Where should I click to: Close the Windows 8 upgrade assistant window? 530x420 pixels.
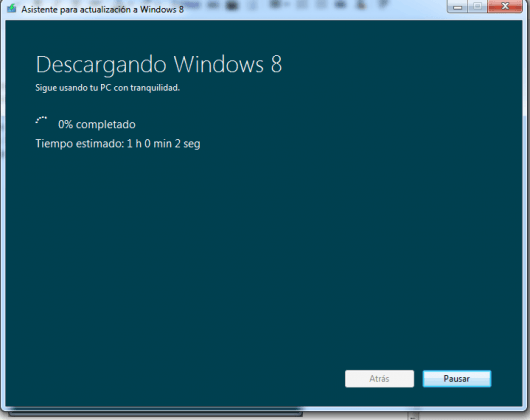point(505,6)
